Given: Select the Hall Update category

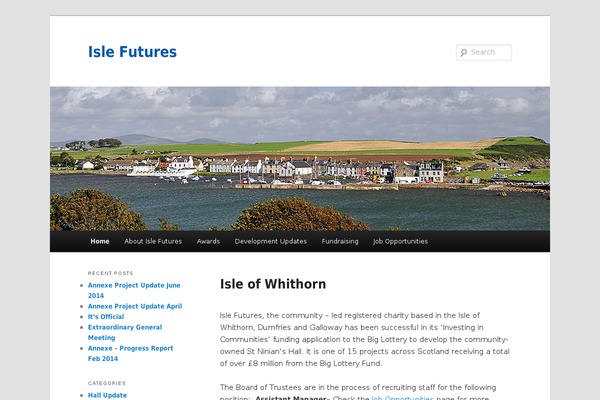Looking at the screenshot, I should (x=108, y=395).
